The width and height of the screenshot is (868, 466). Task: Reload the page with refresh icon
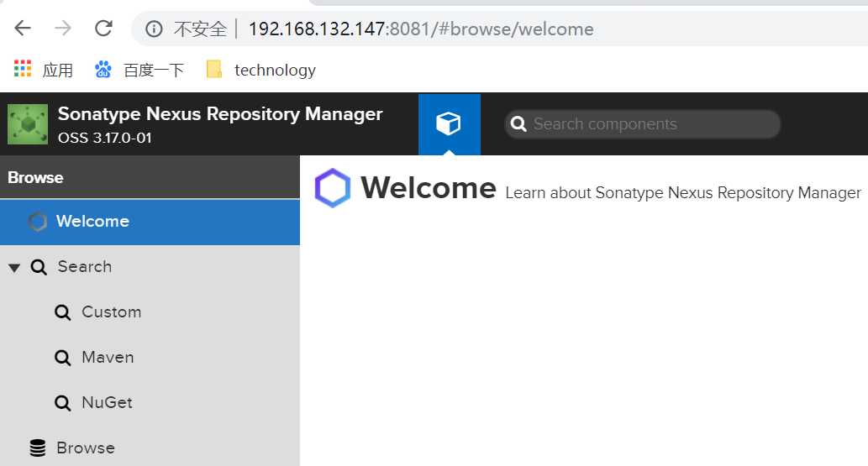point(103,28)
